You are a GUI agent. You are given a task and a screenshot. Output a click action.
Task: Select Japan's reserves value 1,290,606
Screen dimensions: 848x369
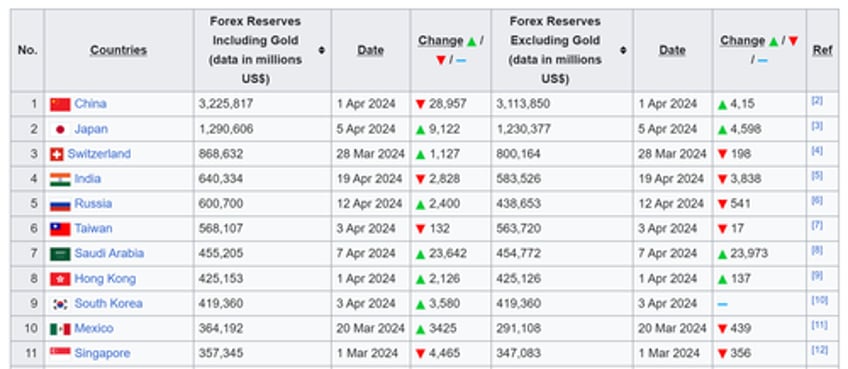tap(226, 129)
